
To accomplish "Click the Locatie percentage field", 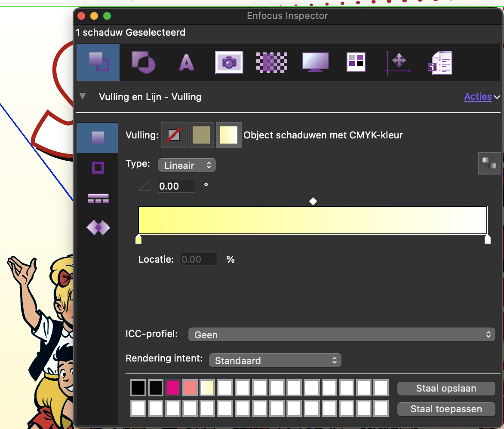I will click(198, 259).
